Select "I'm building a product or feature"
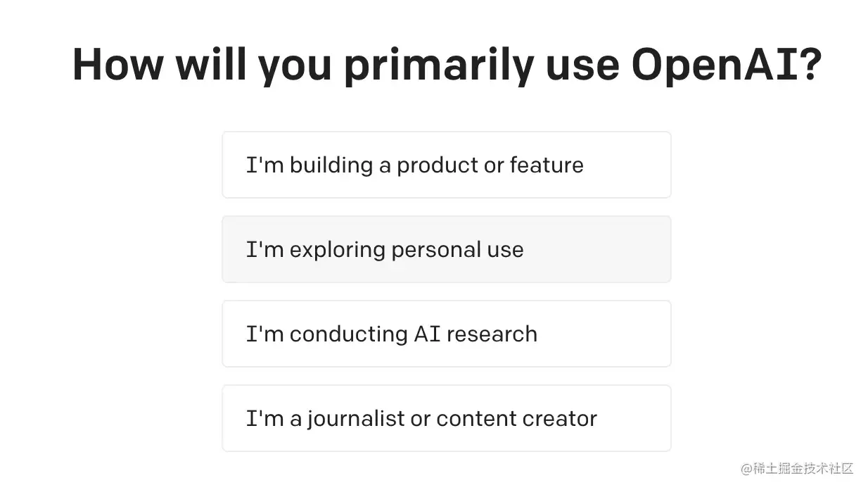This screenshot has height=490, width=868. pyautogui.click(x=446, y=165)
